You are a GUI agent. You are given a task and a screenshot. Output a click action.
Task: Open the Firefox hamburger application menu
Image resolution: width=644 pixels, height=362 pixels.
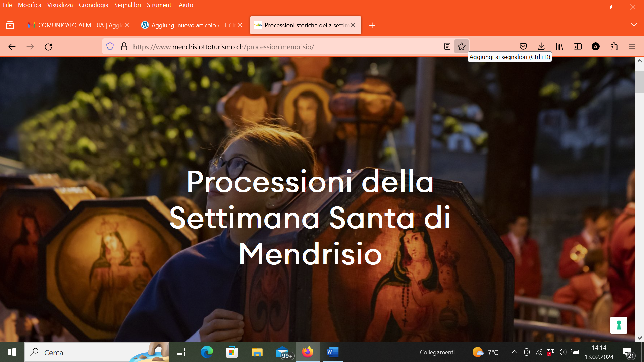point(632,47)
